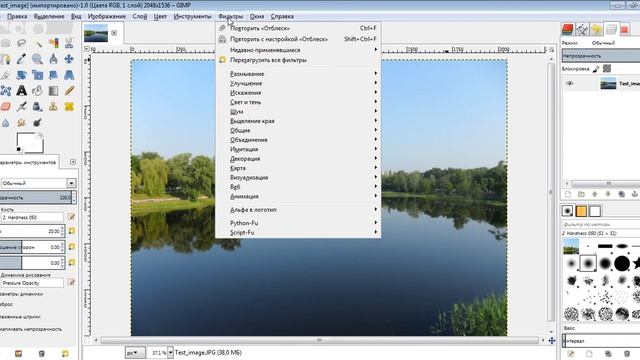Reset brush size yellow icon beside 20.00
This screenshot has height=360, width=640.
point(72,231)
